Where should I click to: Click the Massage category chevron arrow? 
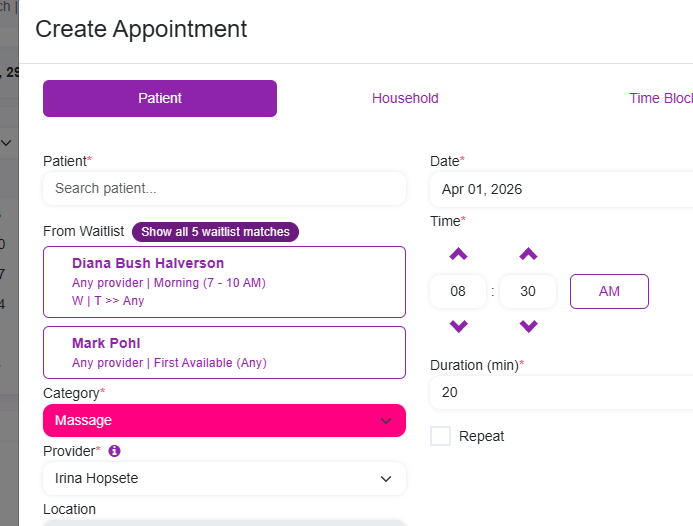pos(387,421)
